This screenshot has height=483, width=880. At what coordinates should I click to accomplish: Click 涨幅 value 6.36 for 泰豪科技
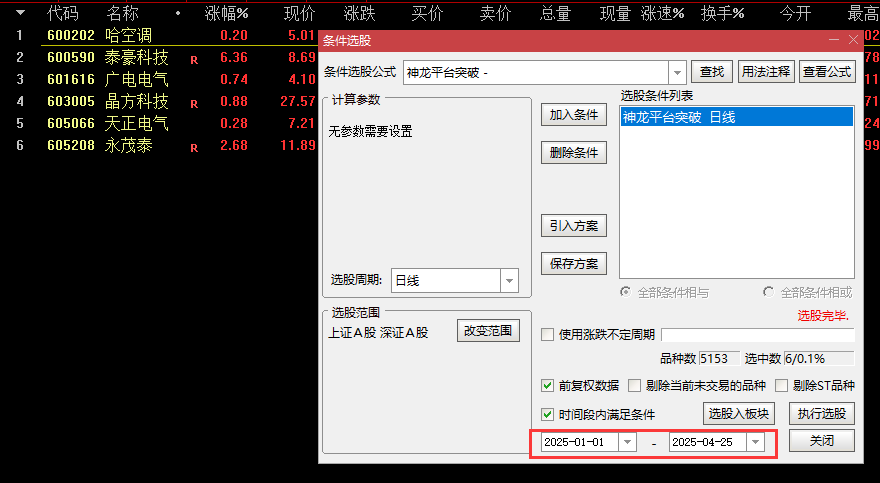click(x=234, y=57)
